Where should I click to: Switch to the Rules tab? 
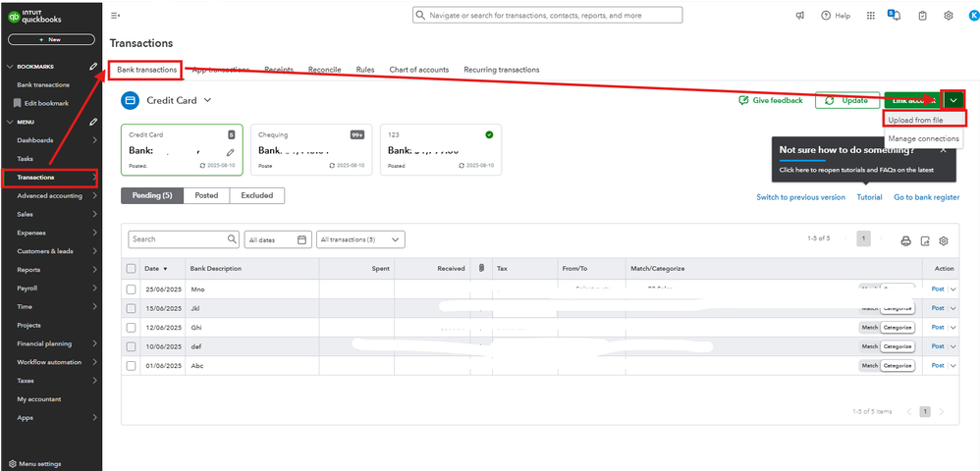pyautogui.click(x=365, y=70)
